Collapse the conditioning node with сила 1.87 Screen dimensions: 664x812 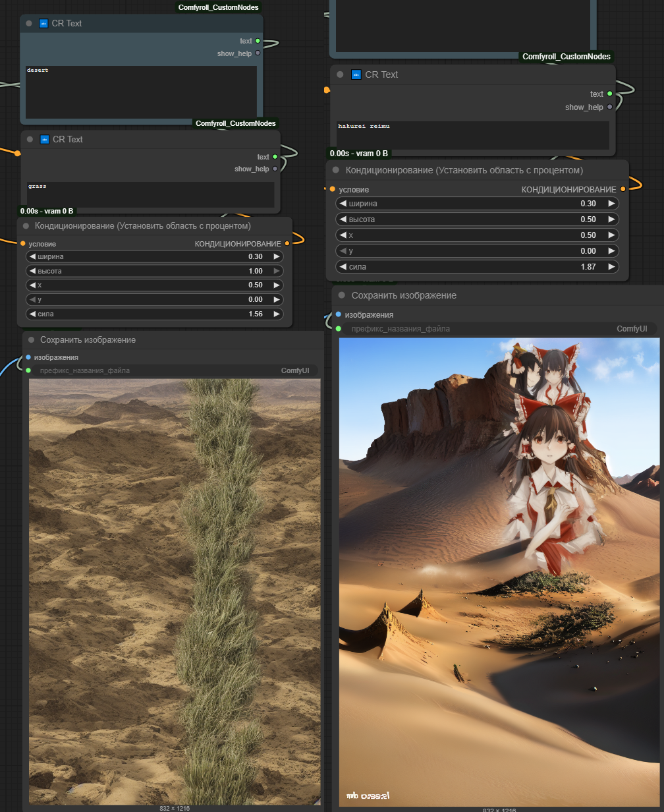coord(336,170)
